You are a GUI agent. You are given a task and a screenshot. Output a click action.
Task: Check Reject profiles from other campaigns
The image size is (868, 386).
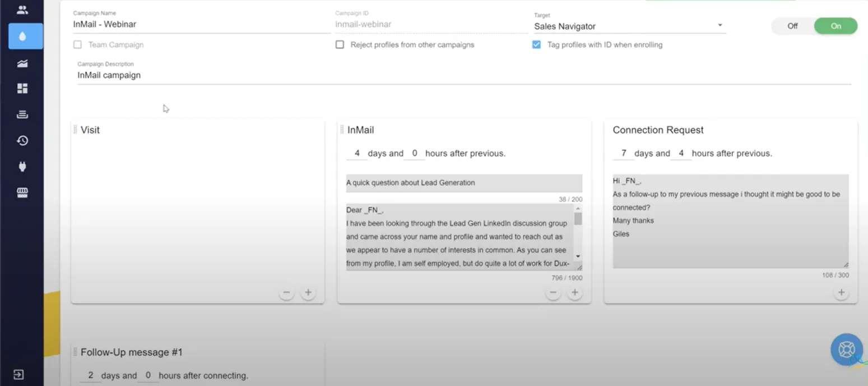340,44
